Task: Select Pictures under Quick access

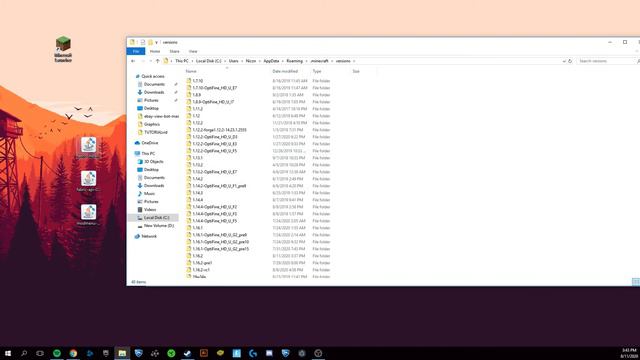Action: click(x=151, y=100)
